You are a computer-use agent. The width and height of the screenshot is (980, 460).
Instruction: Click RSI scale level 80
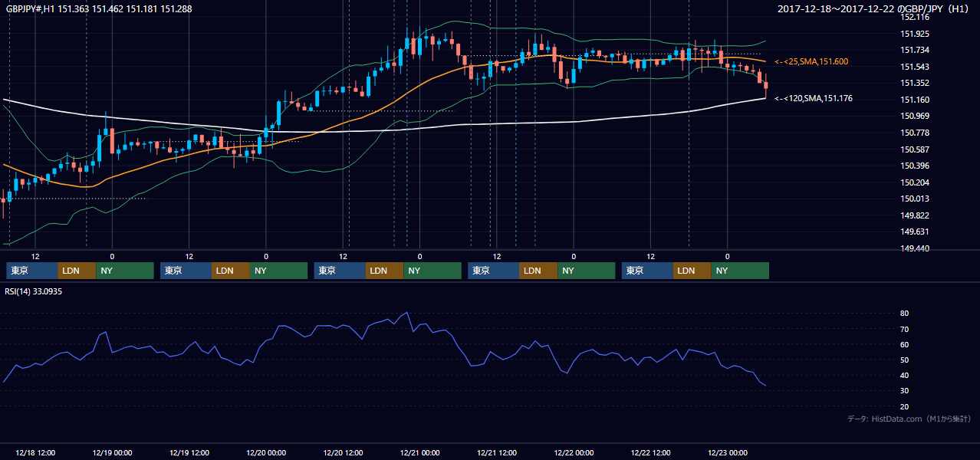coord(904,314)
